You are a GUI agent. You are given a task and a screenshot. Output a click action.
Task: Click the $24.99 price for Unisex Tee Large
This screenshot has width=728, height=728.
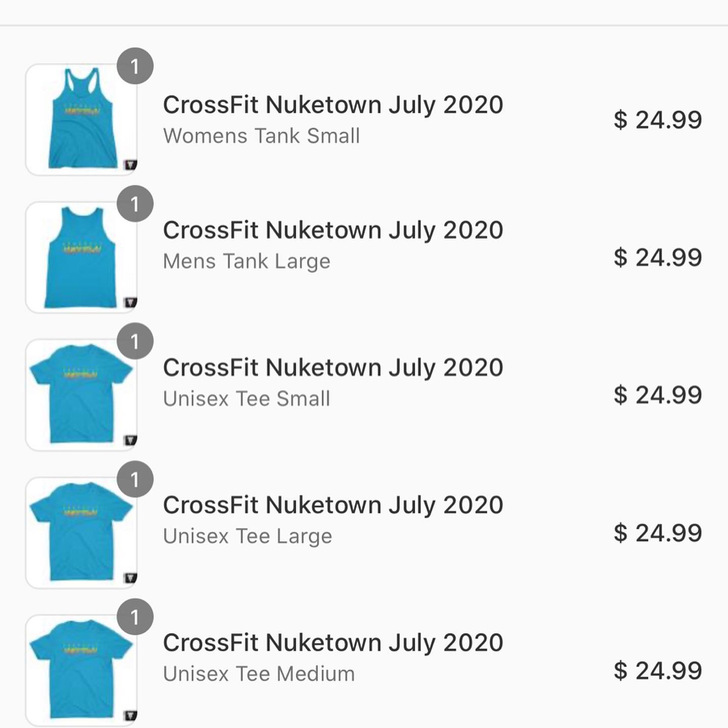tap(657, 533)
